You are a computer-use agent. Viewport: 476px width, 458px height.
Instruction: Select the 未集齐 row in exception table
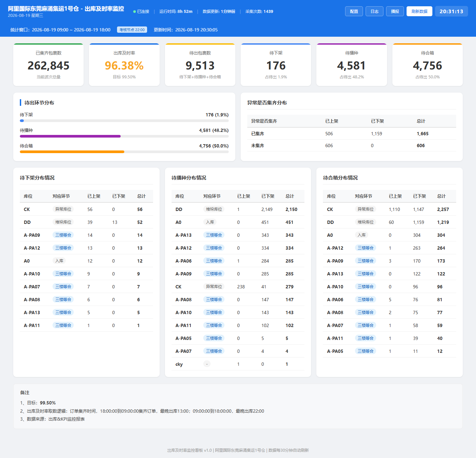click(x=352, y=146)
